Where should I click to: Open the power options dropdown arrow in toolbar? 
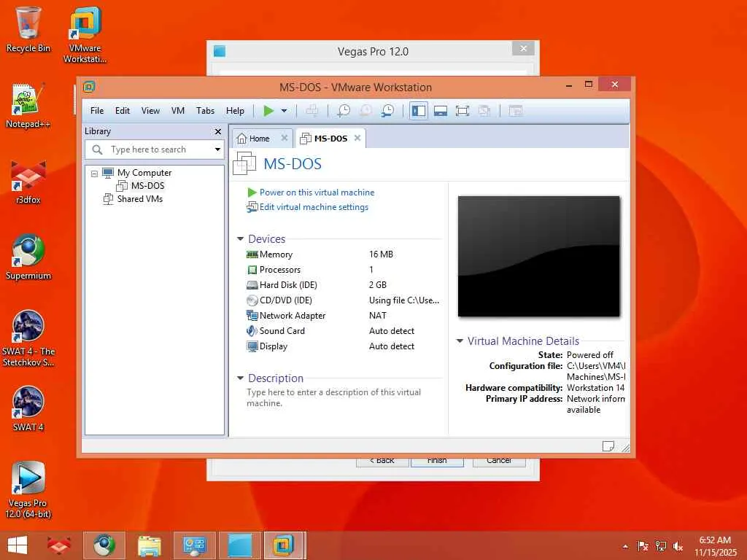point(284,111)
